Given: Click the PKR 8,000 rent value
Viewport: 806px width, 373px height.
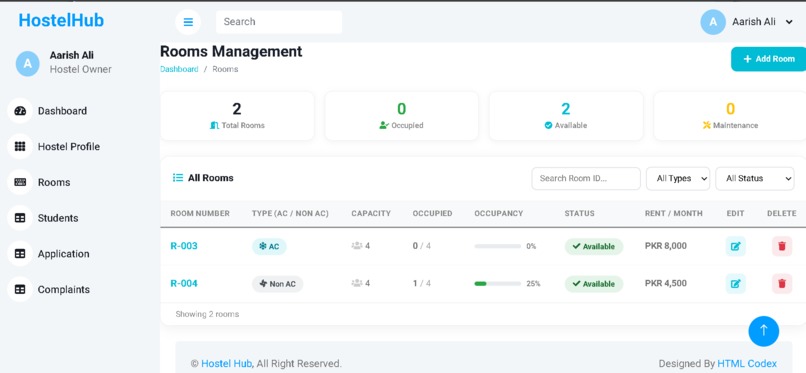Looking at the screenshot, I should (666, 246).
